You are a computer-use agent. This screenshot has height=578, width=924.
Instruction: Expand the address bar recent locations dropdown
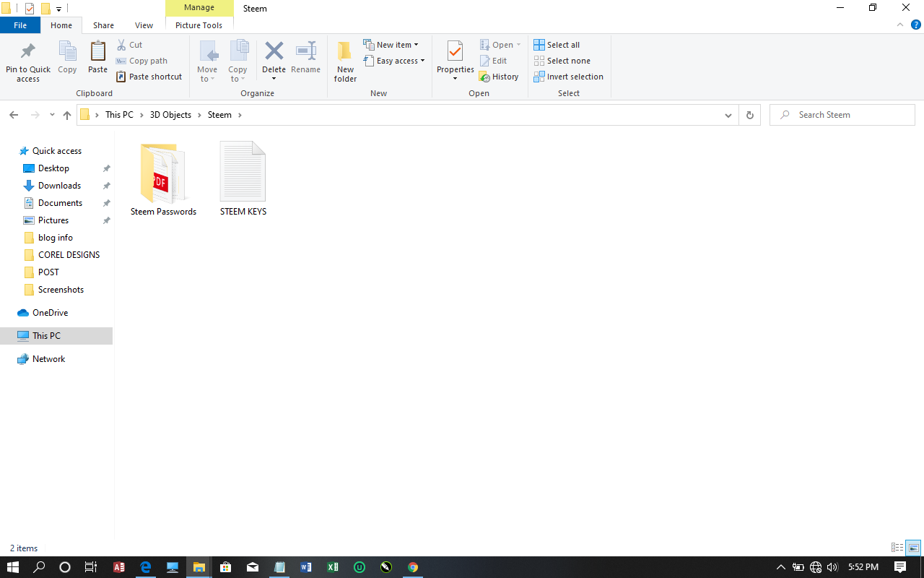click(728, 114)
